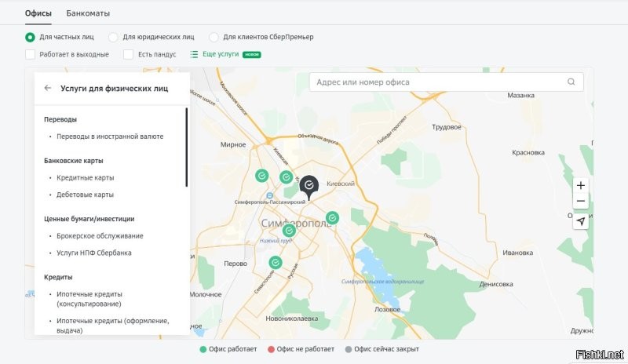This screenshot has width=628, height=364.
Task: Click the Красновка label on the map
Action: coord(528,152)
